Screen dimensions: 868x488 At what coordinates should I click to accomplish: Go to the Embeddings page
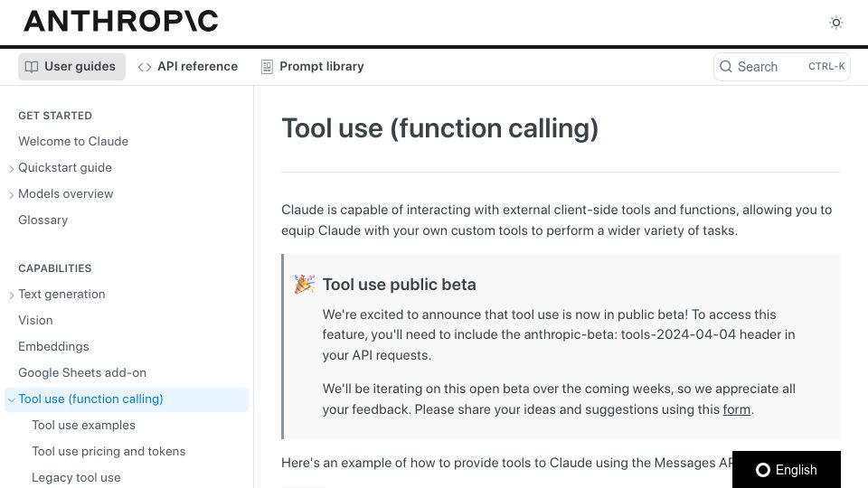tap(53, 346)
